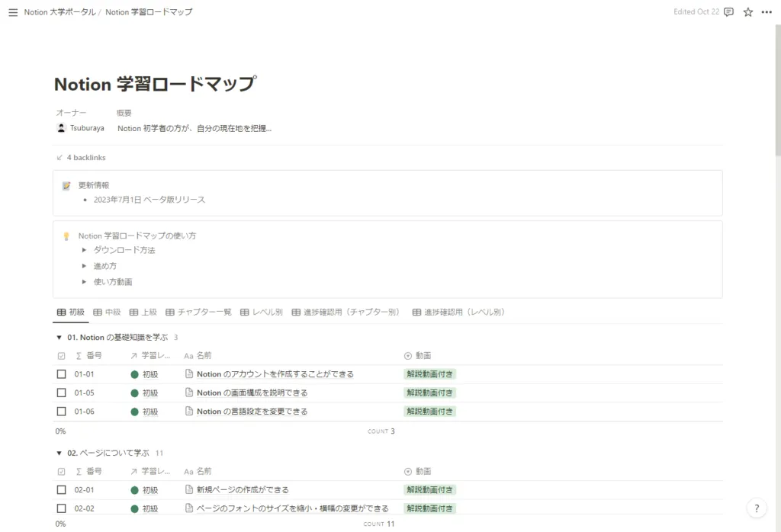The height and width of the screenshot is (532, 781).
Task: Star this page as favorite
Action: coord(747,12)
